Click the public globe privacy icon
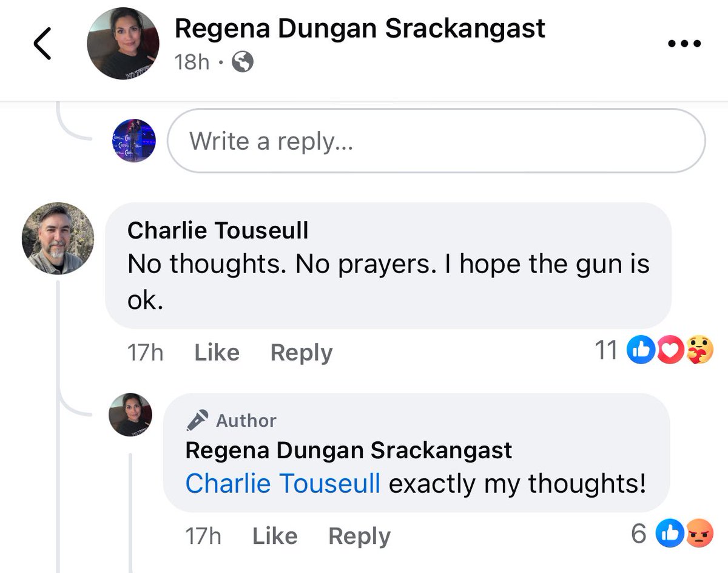728x573 pixels. pyautogui.click(x=243, y=62)
